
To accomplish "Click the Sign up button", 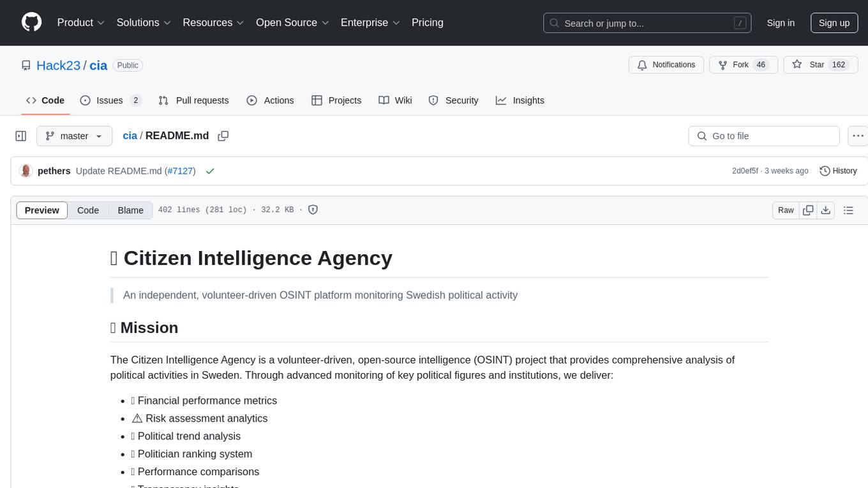I will (834, 23).
